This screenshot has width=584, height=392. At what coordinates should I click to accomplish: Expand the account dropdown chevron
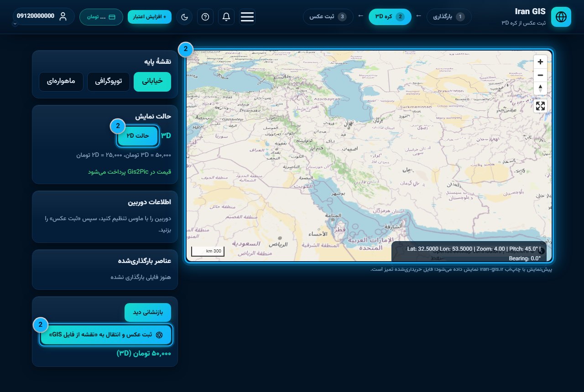15,24
